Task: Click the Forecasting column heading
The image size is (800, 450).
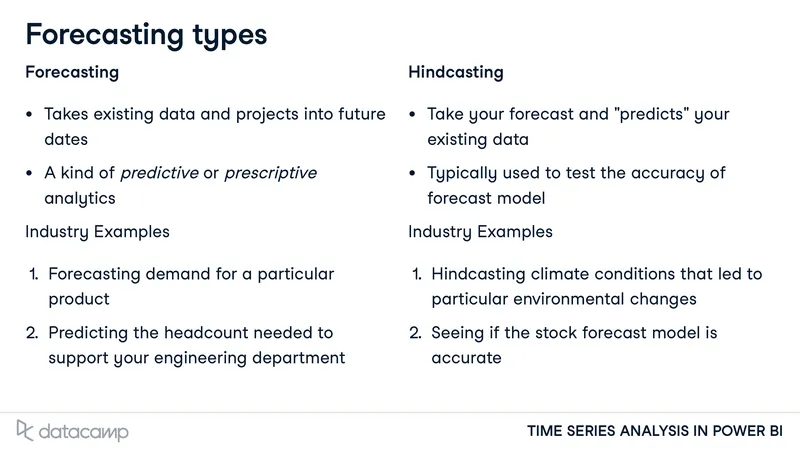Action: tap(72, 72)
